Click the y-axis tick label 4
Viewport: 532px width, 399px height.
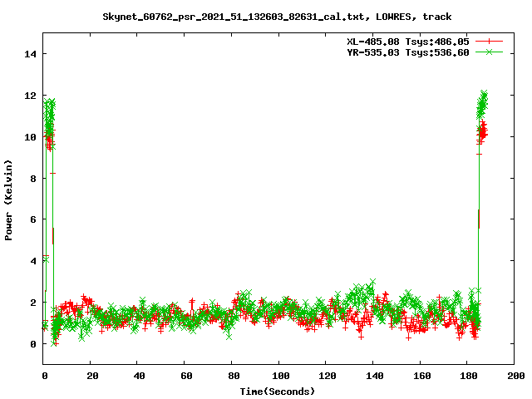(33, 261)
